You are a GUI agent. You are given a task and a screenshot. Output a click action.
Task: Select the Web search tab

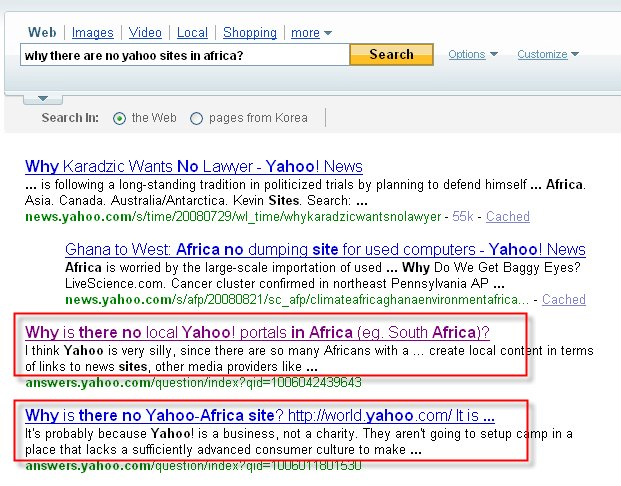pyautogui.click(x=42, y=32)
